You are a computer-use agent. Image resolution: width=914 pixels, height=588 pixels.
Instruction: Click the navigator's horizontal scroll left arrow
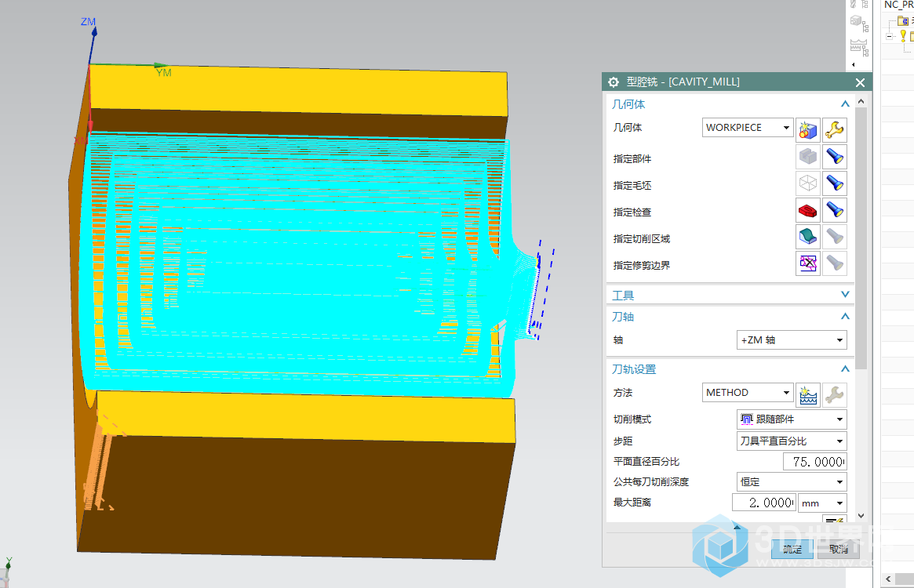pos(888,579)
